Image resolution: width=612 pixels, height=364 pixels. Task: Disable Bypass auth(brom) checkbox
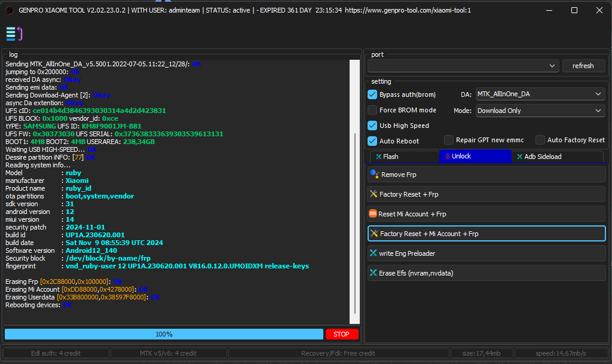pyautogui.click(x=372, y=94)
